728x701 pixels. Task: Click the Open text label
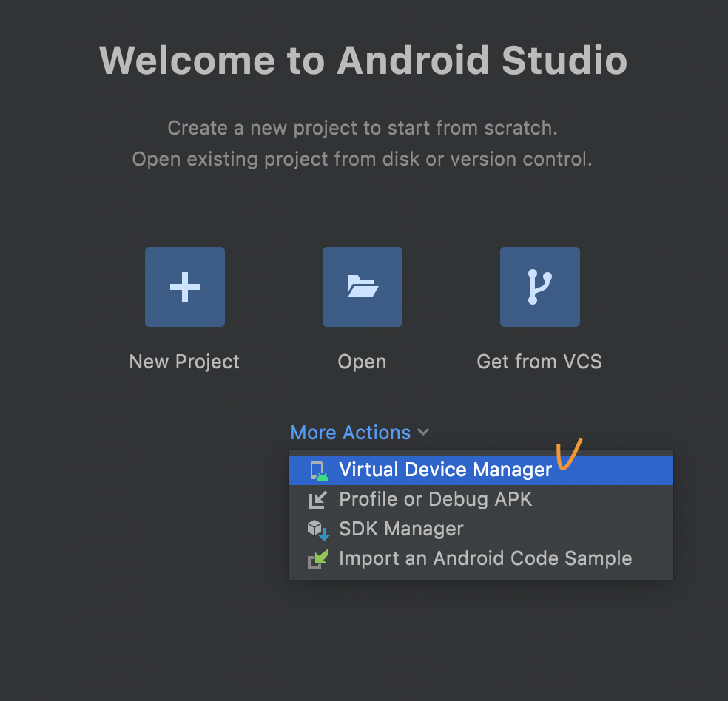pos(362,362)
